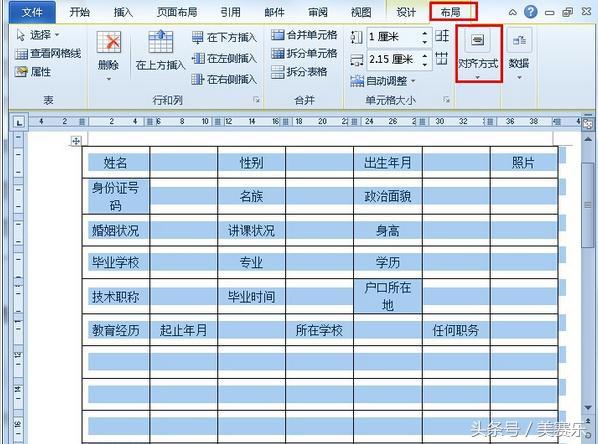The width and height of the screenshot is (598, 444).
Task: Click the distribute rows evenly icon
Action: pyautogui.click(x=442, y=36)
